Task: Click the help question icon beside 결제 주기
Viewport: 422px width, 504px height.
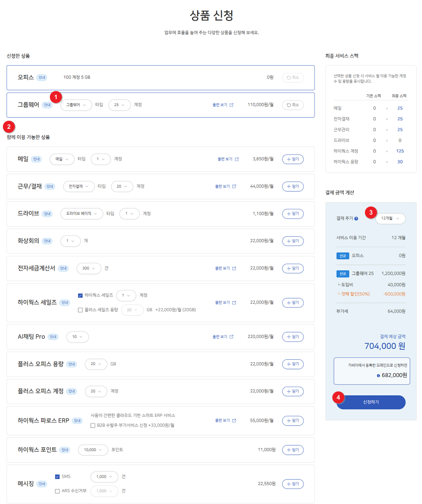Action: coord(356,218)
